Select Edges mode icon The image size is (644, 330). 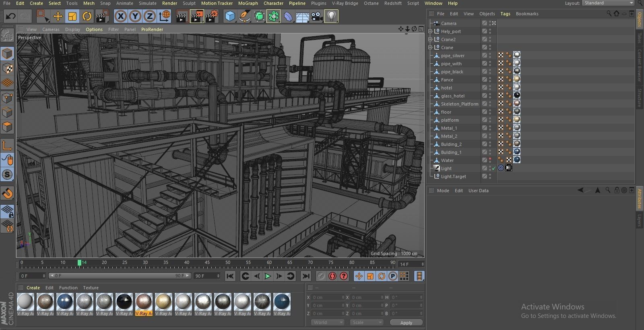pyautogui.click(x=7, y=112)
